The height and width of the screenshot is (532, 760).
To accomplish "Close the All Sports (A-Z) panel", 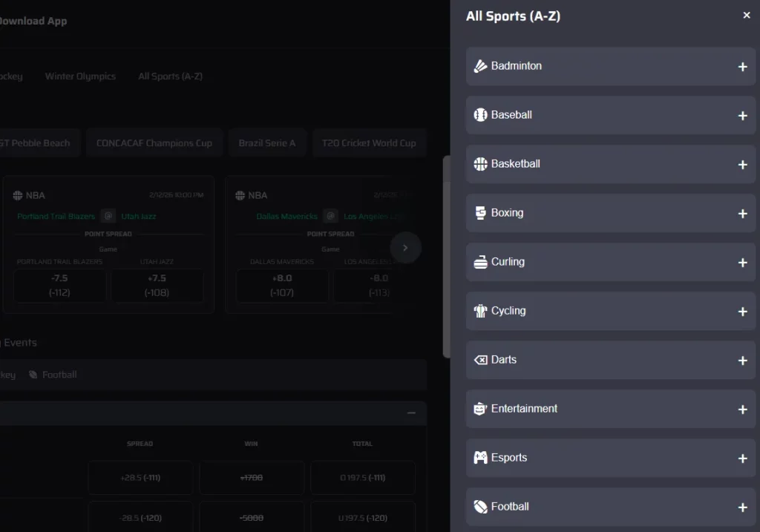I will coord(747,16).
